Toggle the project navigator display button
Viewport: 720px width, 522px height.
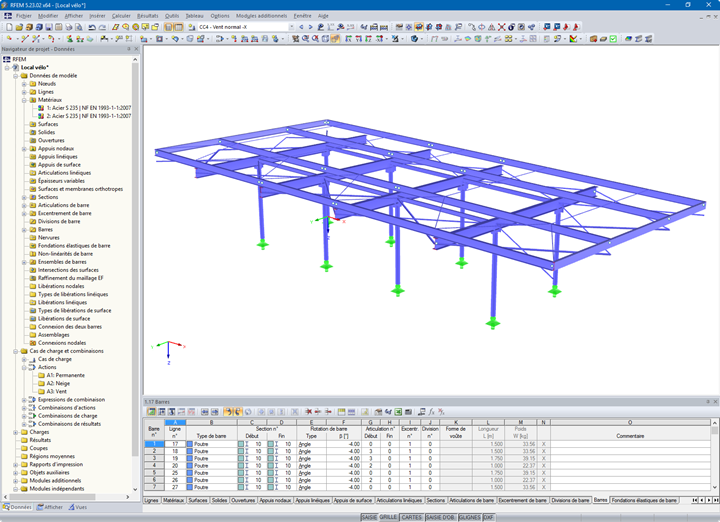coord(169,27)
